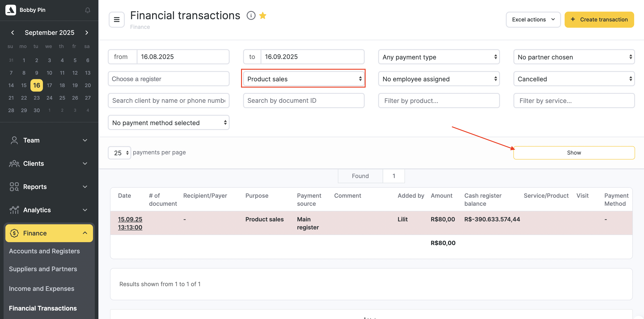Image resolution: width=644 pixels, height=319 pixels.
Task: Click the Bobby Pin logo icon
Action: pyautogui.click(x=11, y=10)
